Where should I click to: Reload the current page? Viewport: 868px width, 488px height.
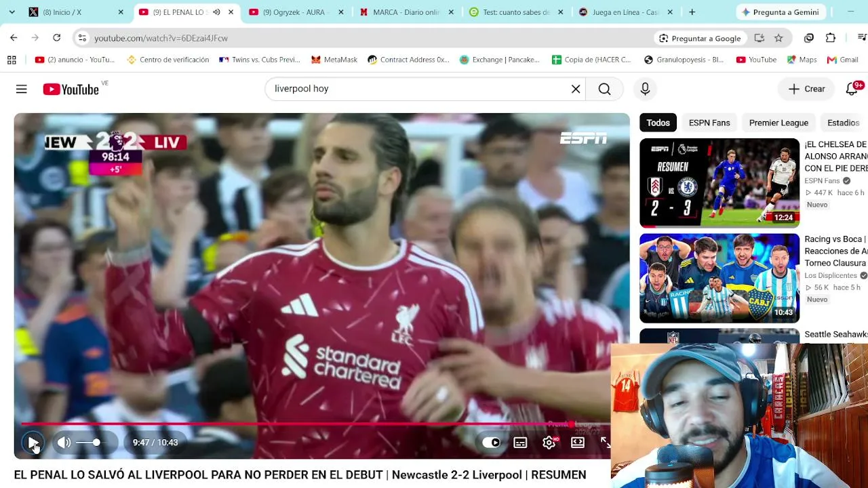click(57, 38)
